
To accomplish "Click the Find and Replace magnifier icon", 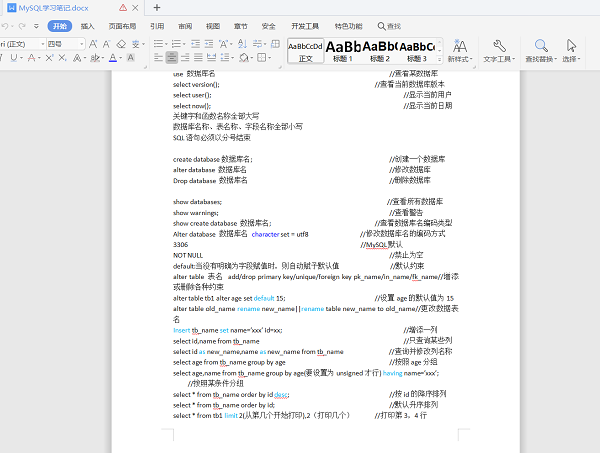I will (541, 46).
